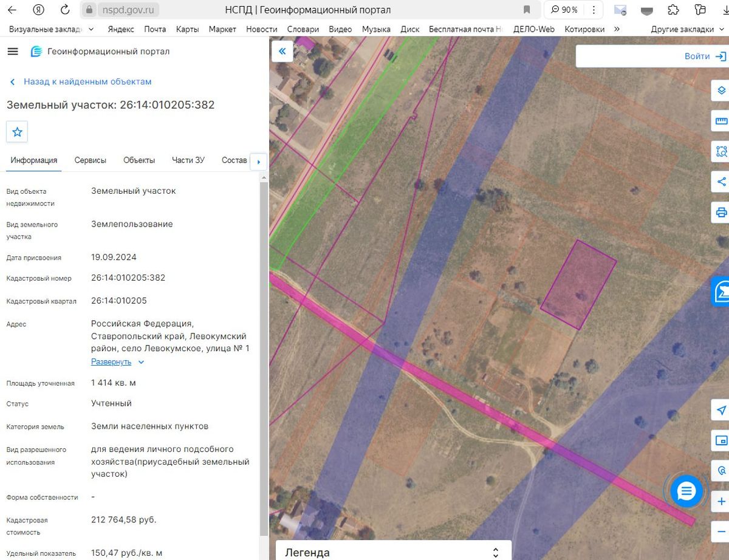Open the ДЕЛО-Web bookmark
Viewport: 729px width, 560px height.
coord(534,29)
